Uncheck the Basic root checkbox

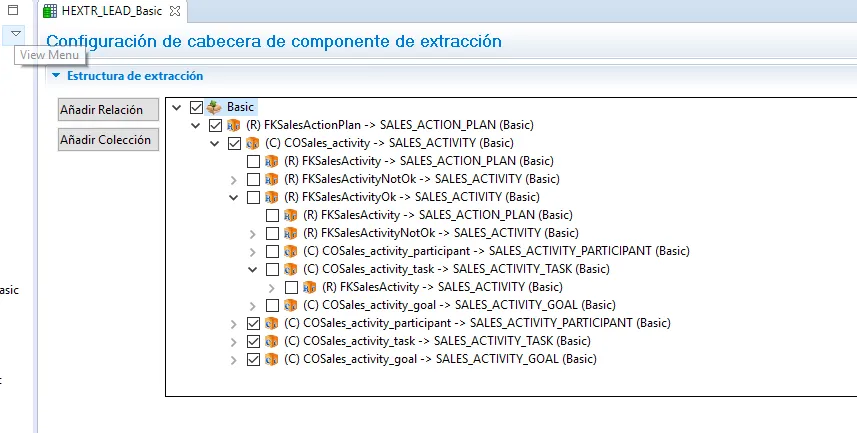click(x=196, y=107)
